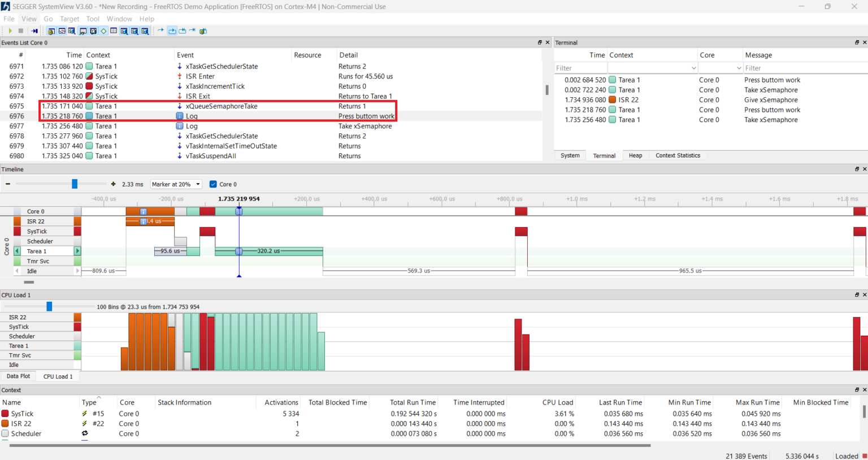Screen dimensions: 868x460
Task: Toggle the green diamond toolbar icon
Action: 103,31
